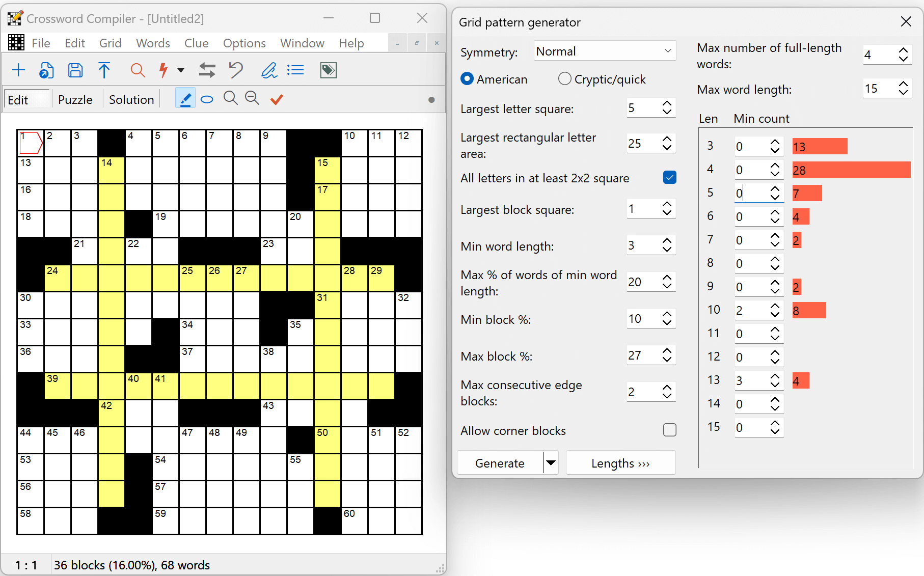Click the Undo arrow icon
The height and width of the screenshot is (576, 924).
236,70
